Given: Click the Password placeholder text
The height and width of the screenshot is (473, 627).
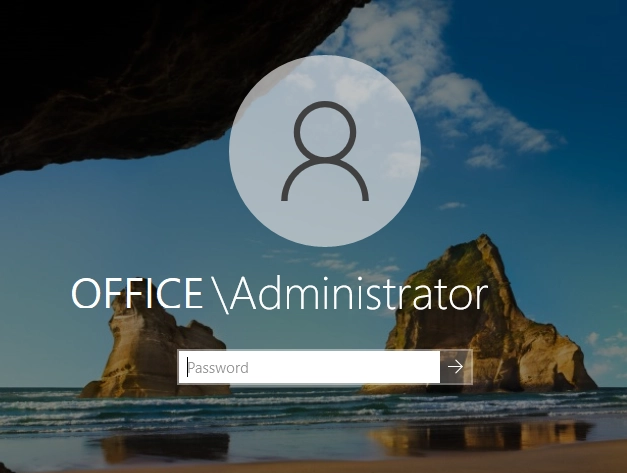Looking at the screenshot, I should point(219,368).
